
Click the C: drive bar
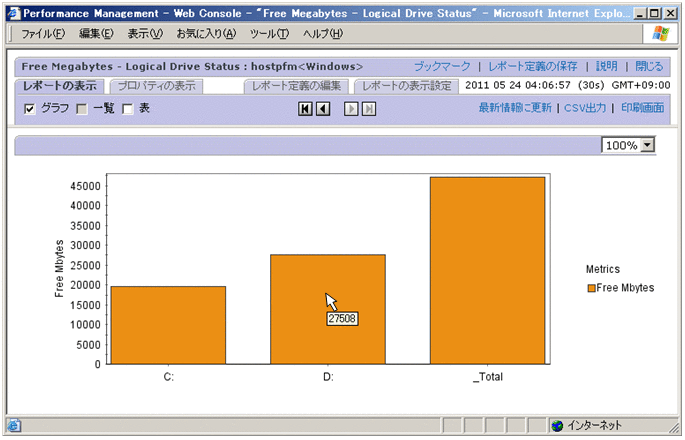[x=169, y=325]
